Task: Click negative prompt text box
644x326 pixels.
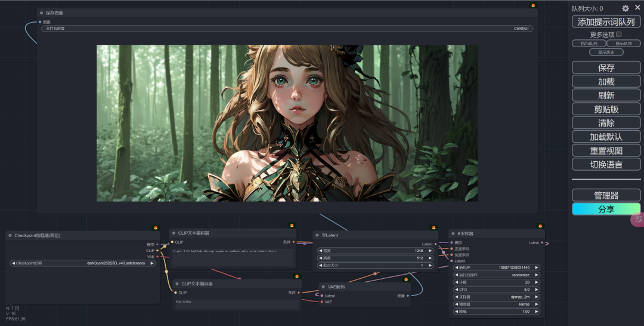Action: (x=237, y=304)
